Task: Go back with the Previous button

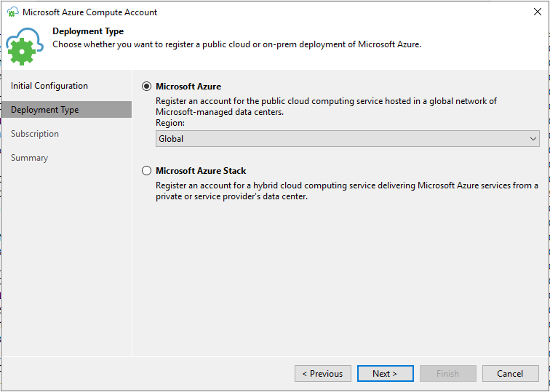Action: pos(322,374)
